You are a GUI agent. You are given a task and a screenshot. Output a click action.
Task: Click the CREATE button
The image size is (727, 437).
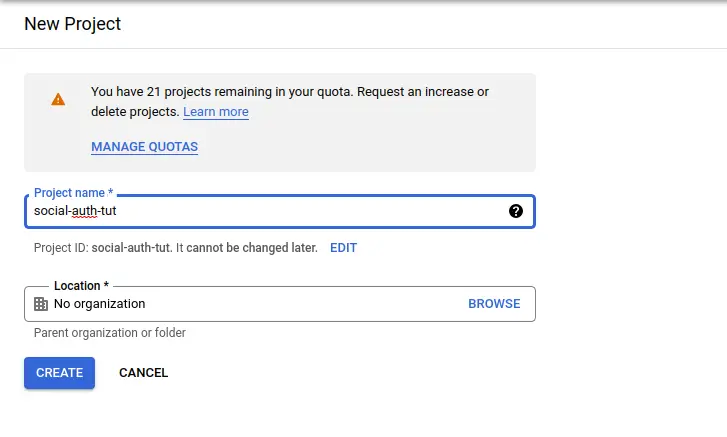coord(59,373)
